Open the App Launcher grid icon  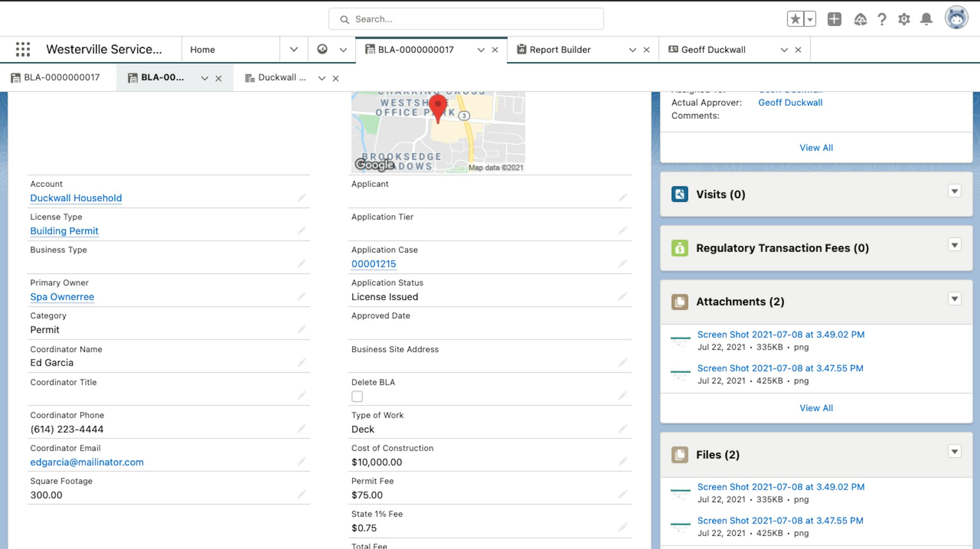click(23, 49)
